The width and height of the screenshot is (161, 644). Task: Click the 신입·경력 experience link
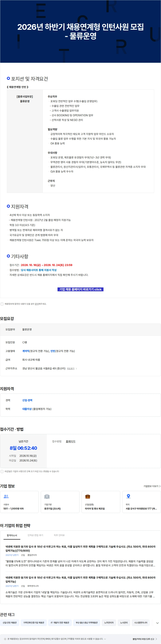(x=27, y=400)
